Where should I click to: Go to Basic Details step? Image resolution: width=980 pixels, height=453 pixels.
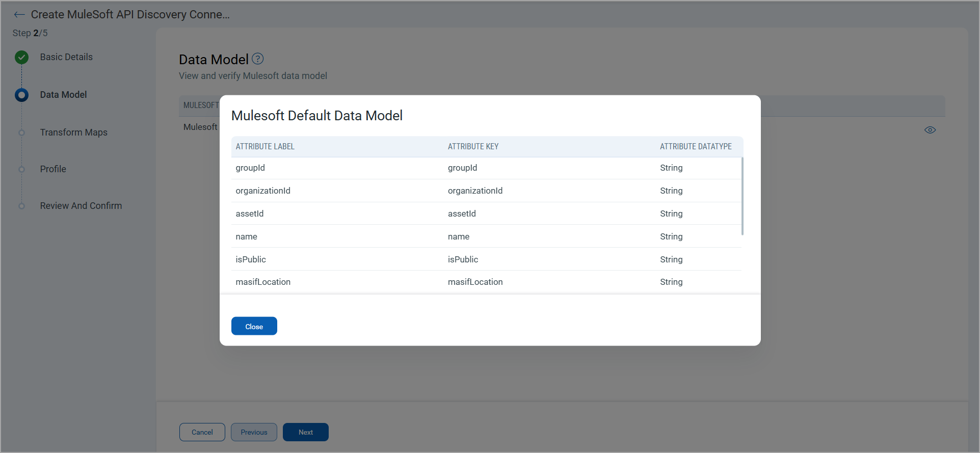pyautogui.click(x=66, y=57)
